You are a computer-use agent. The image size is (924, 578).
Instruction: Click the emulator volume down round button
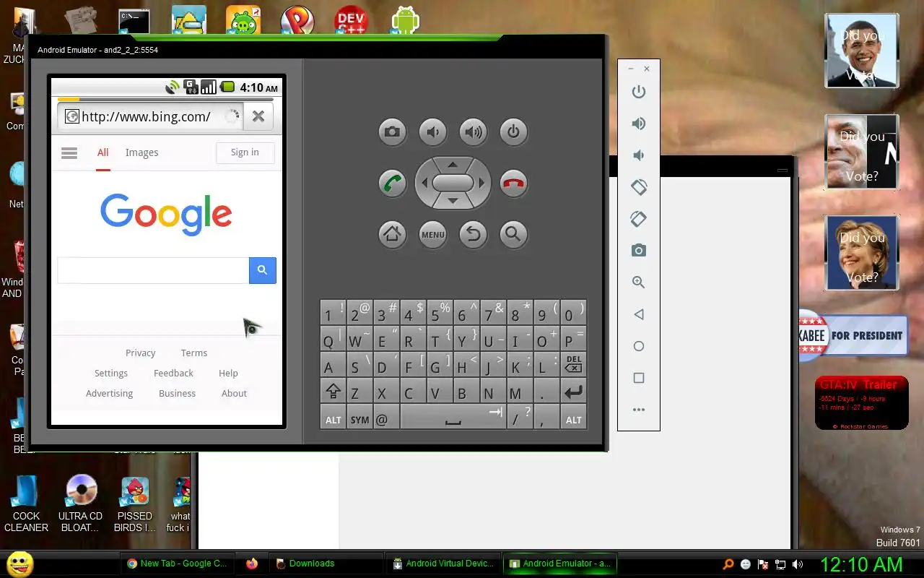click(432, 132)
